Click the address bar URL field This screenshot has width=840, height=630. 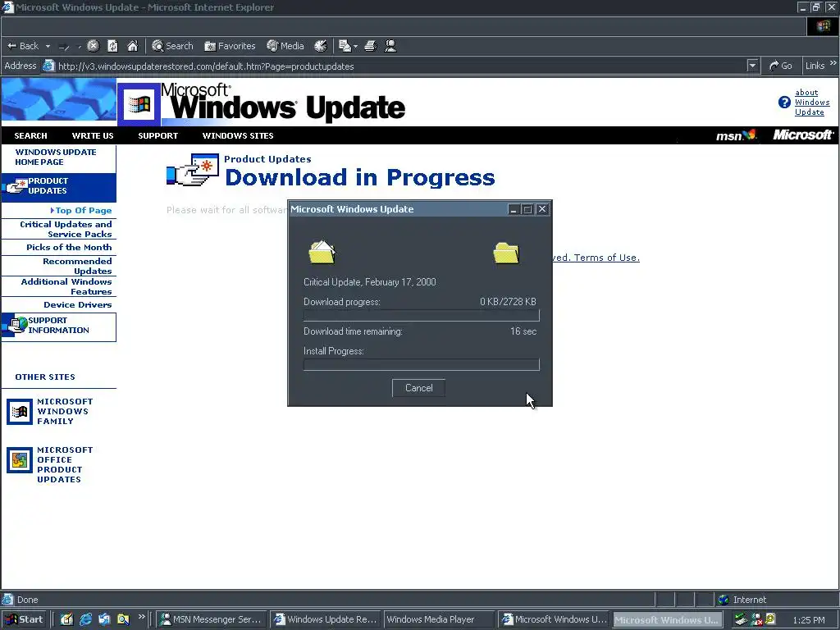coord(396,66)
